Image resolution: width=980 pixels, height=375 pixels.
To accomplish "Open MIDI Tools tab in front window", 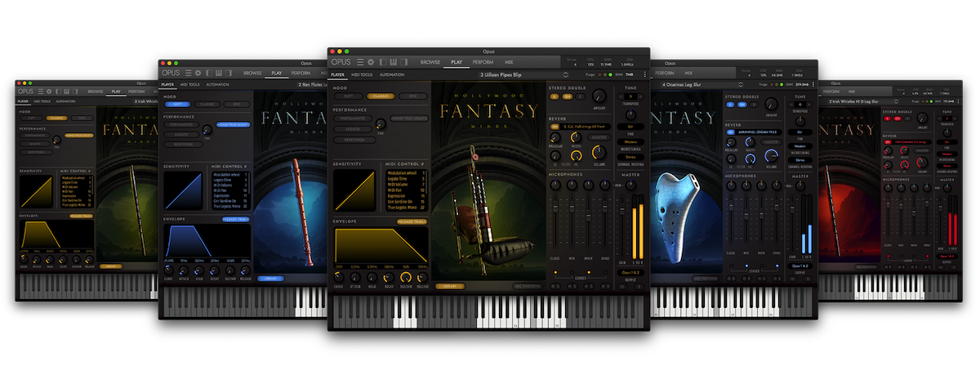I will 362,74.
